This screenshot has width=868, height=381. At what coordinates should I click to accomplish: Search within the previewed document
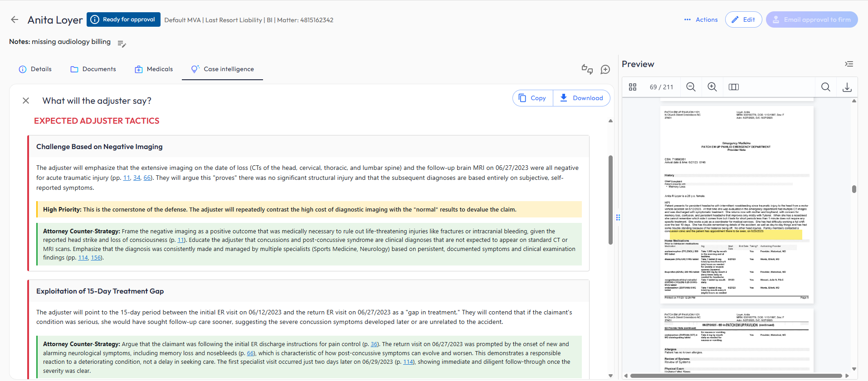[x=826, y=87]
